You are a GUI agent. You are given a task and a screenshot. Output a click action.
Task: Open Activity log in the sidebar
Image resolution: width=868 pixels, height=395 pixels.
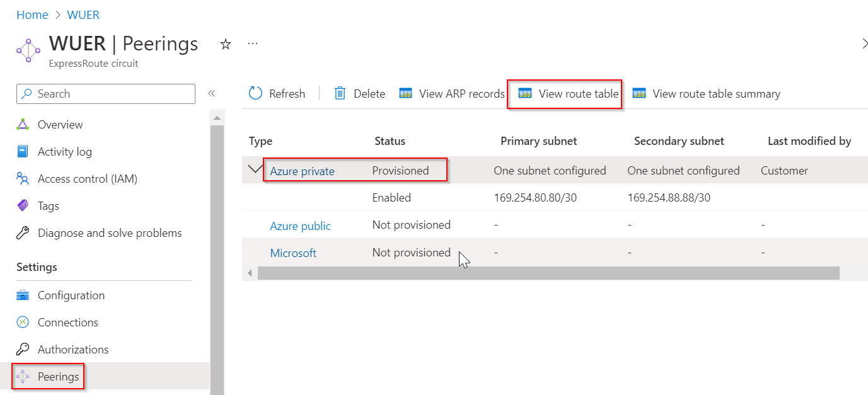pos(64,152)
